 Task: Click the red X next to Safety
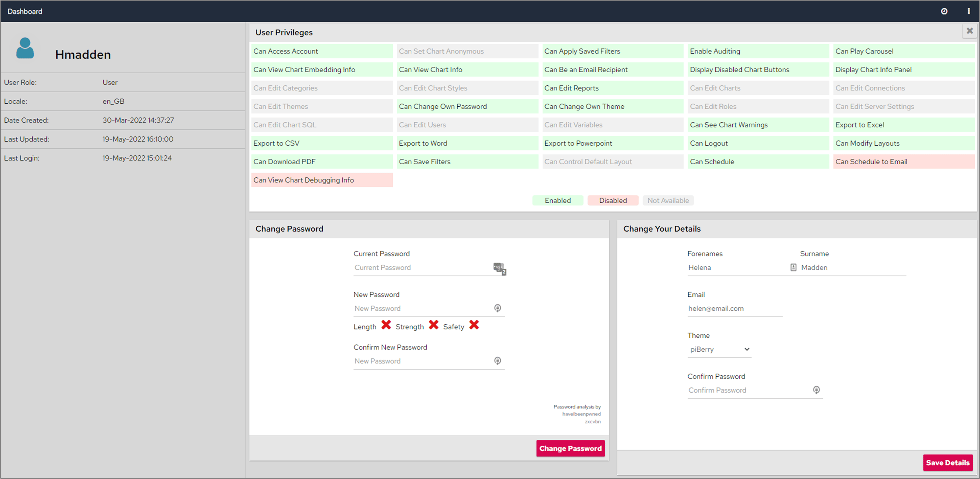(474, 325)
